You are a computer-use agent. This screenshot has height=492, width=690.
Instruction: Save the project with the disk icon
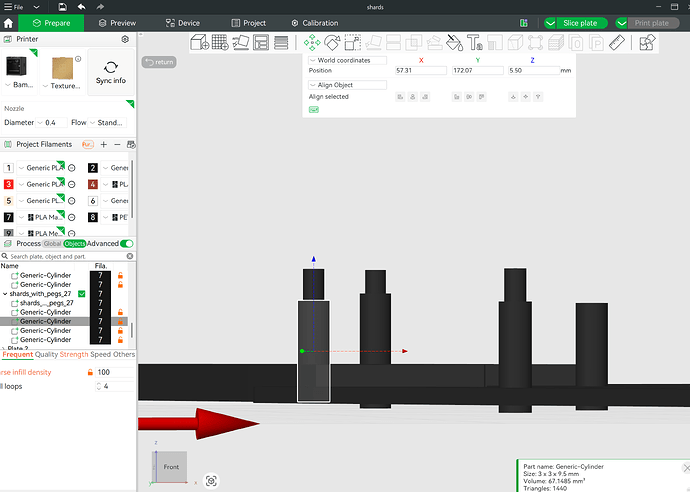click(x=62, y=7)
